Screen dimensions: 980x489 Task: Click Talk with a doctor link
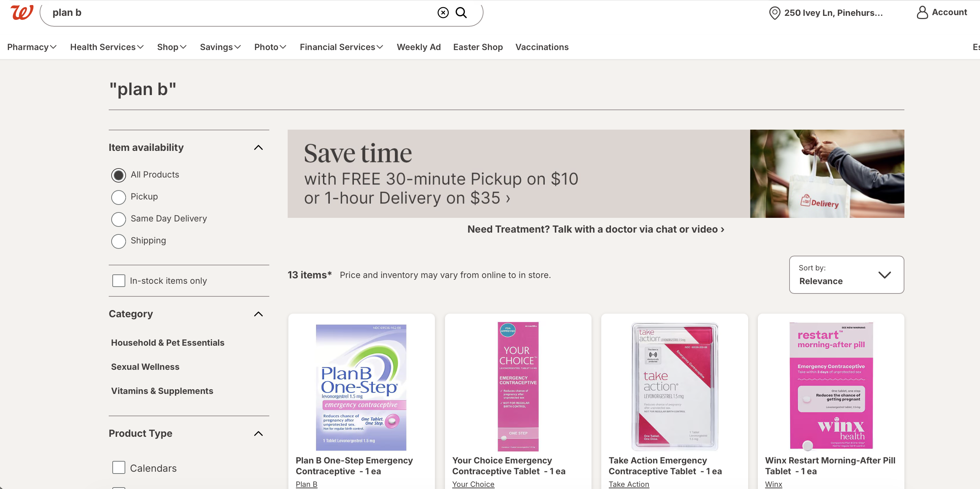(595, 229)
